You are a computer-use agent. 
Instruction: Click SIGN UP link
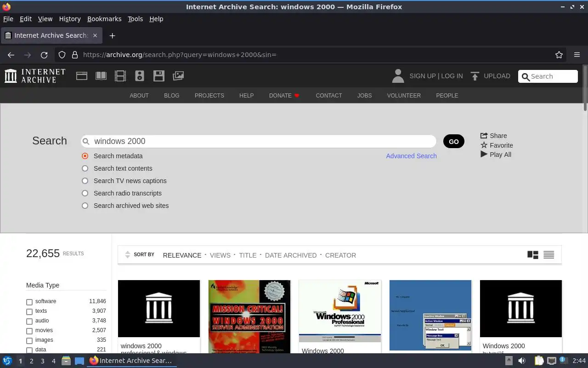(423, 76)
